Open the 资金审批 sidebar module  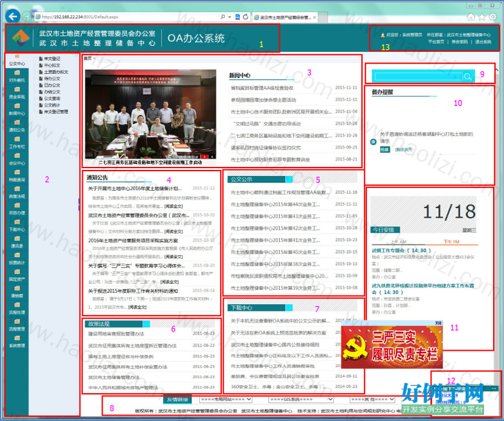(17, 93)
